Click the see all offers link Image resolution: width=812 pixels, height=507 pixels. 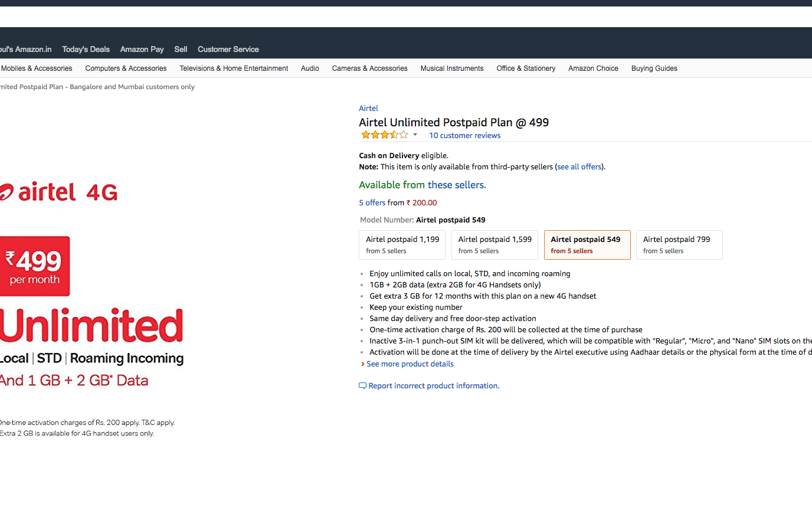(579, 167)
